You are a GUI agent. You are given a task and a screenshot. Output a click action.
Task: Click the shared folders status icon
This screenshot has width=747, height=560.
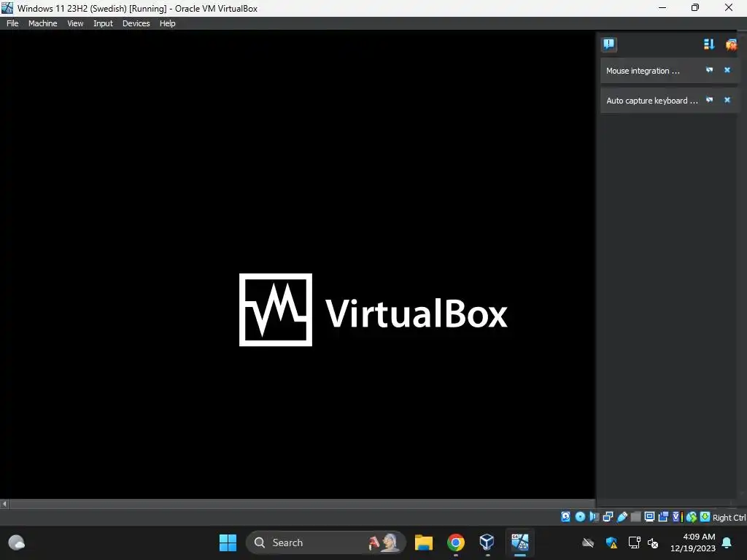pyautogui.click(x=635, y=517)
